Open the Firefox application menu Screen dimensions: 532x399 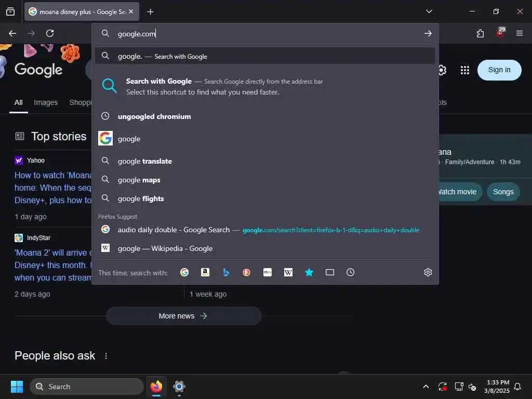[519, 33]
